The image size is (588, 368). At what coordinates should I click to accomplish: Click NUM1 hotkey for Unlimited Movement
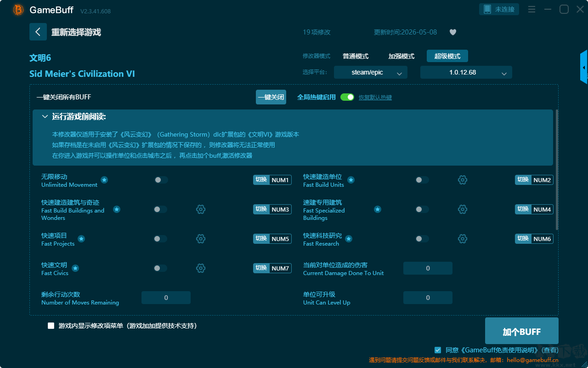280,180
